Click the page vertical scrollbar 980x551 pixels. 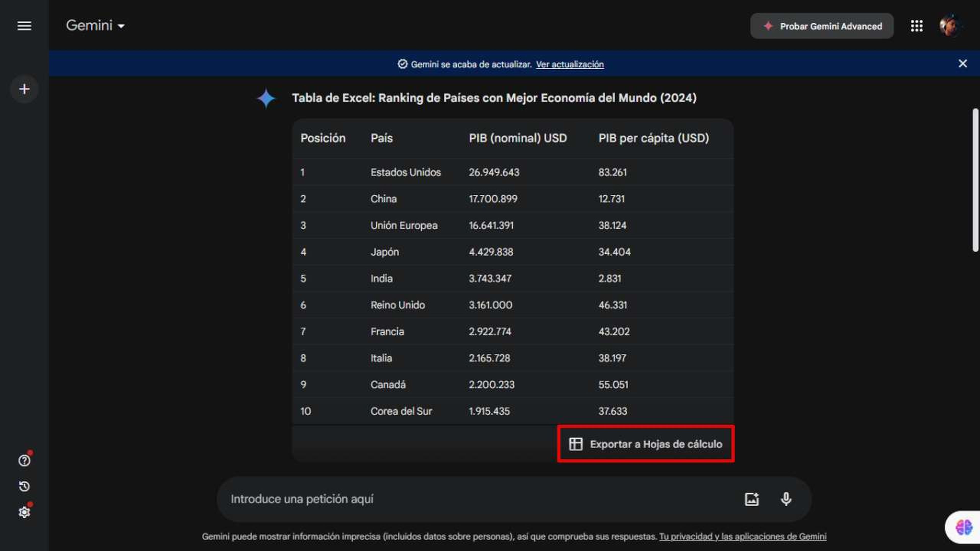[975, 180]
